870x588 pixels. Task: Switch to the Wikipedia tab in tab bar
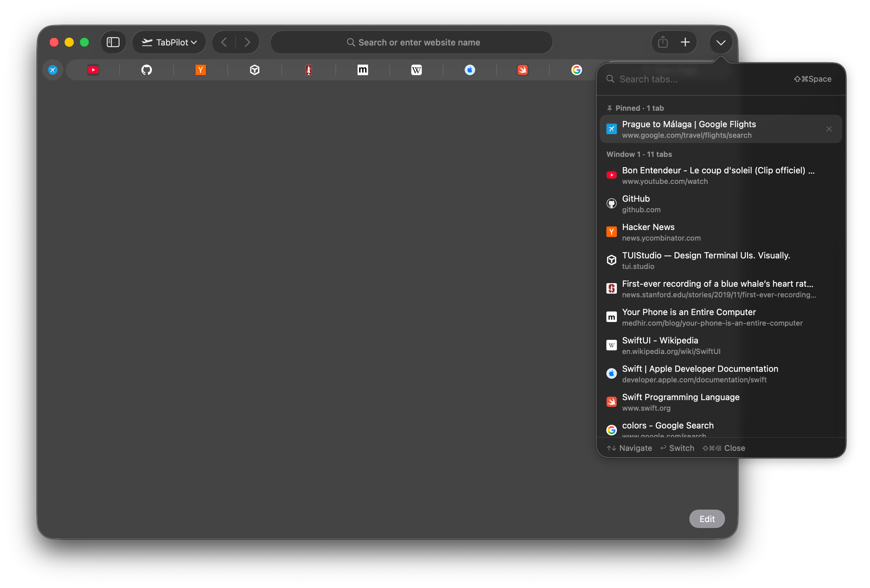(416, 70)
